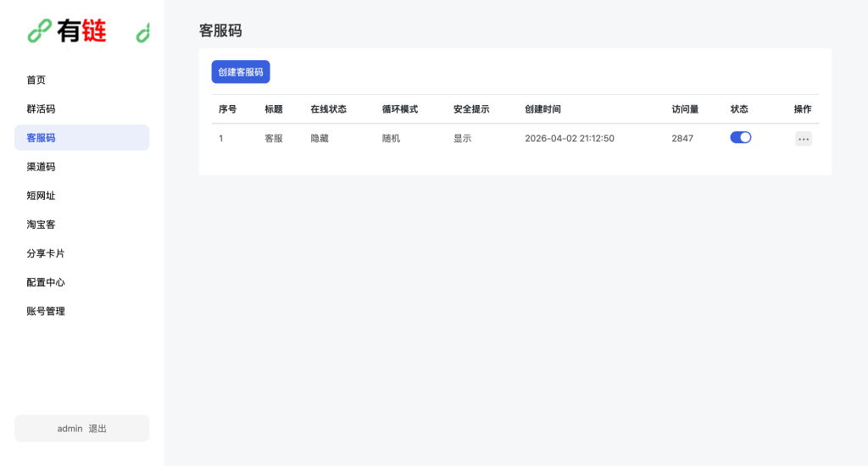Open the row actions ellipsis button
The height and width of the screenshot is (466, 868).
(x=804, y=138)
